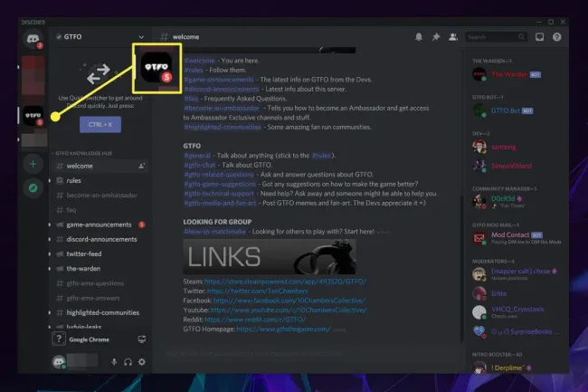Click your user avatar in bottom panel
588x392 pixels.
(x=59, y=361)
